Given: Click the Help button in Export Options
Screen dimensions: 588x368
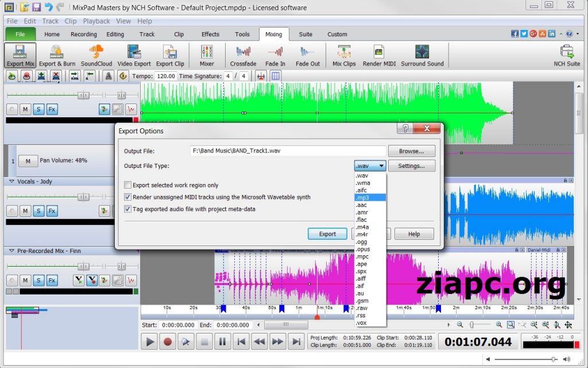Looking at the screenshot, I should [x=414, y=234].
